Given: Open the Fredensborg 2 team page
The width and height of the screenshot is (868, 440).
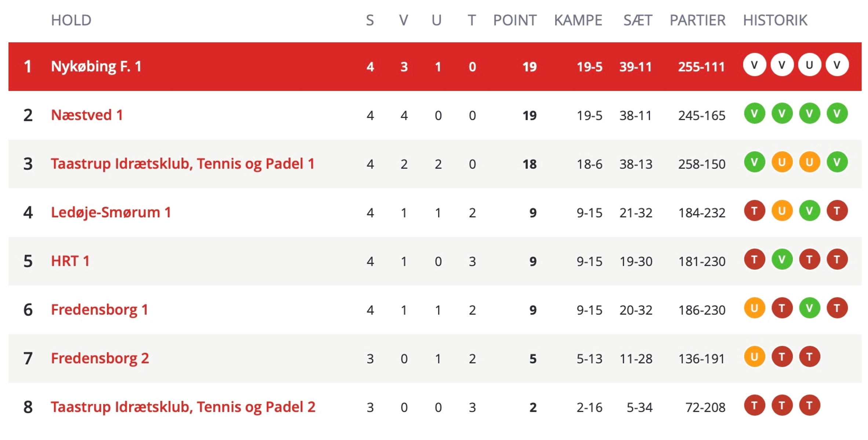Looking at the screenshot, I should click(x=100, y=358).
